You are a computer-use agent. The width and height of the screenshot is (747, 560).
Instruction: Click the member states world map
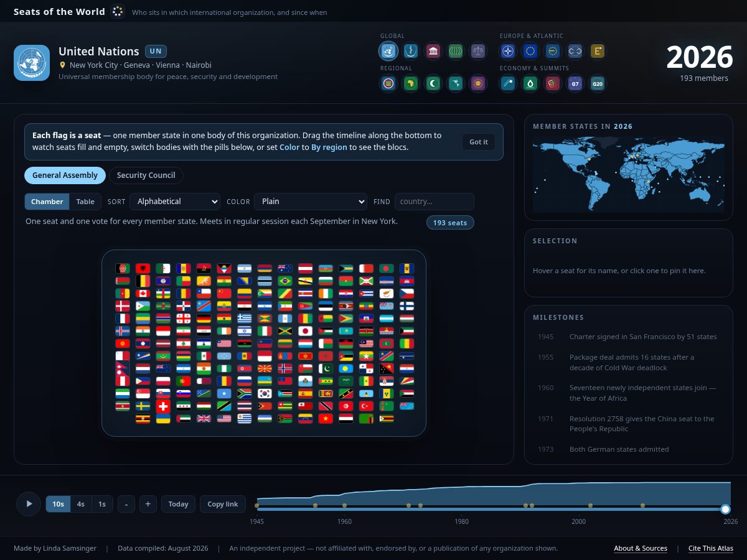pyautogui.click(x=629, y=174)
